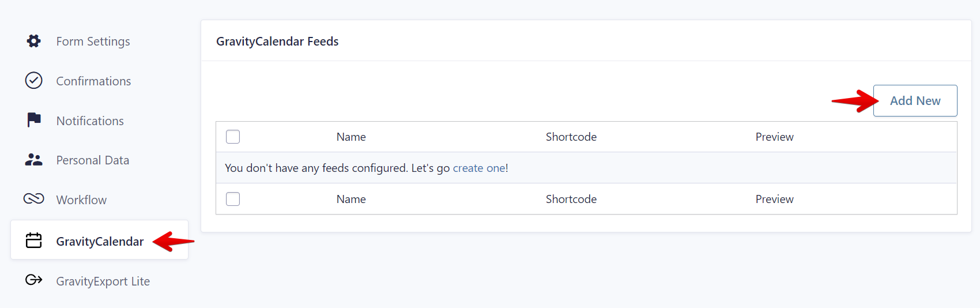Screen dimensions: 980x308
Task: Click the Name column header at top
Action: click(351, 137)
